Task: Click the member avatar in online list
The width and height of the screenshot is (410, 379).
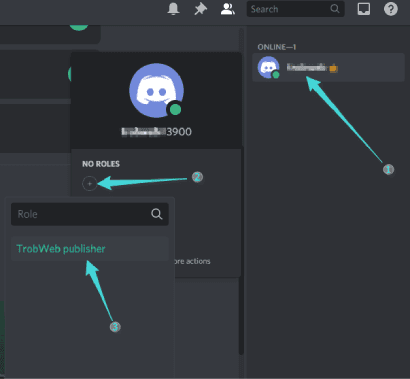Action: coord(268,67)
